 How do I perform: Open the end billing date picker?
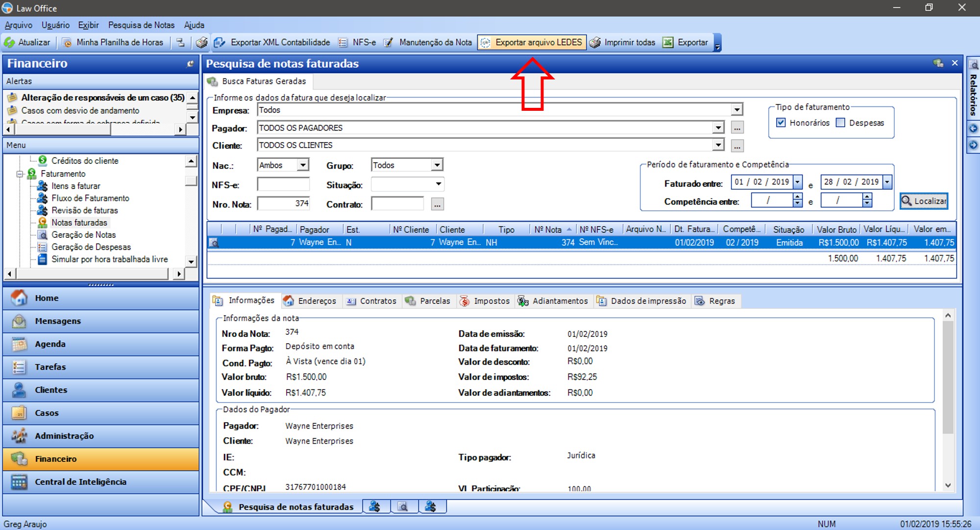click(887, 182)
